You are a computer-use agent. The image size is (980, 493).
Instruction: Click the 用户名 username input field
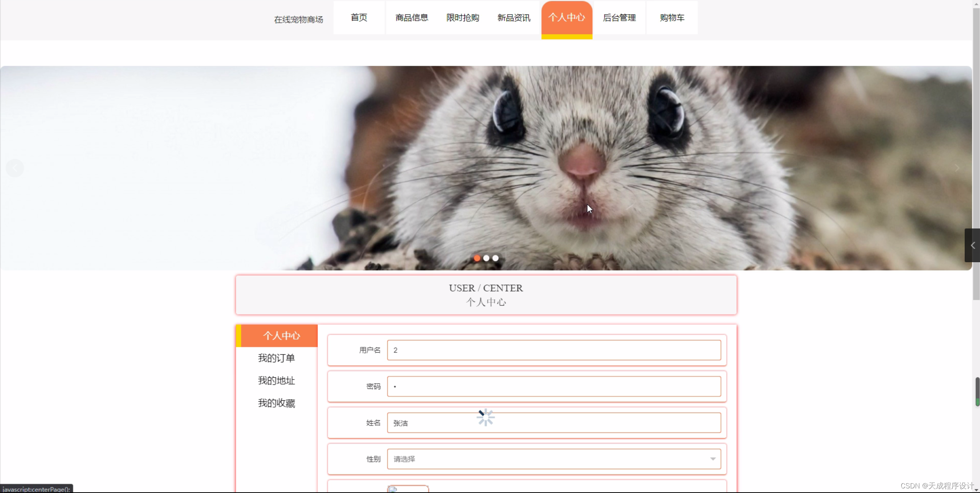click(554, 350)
